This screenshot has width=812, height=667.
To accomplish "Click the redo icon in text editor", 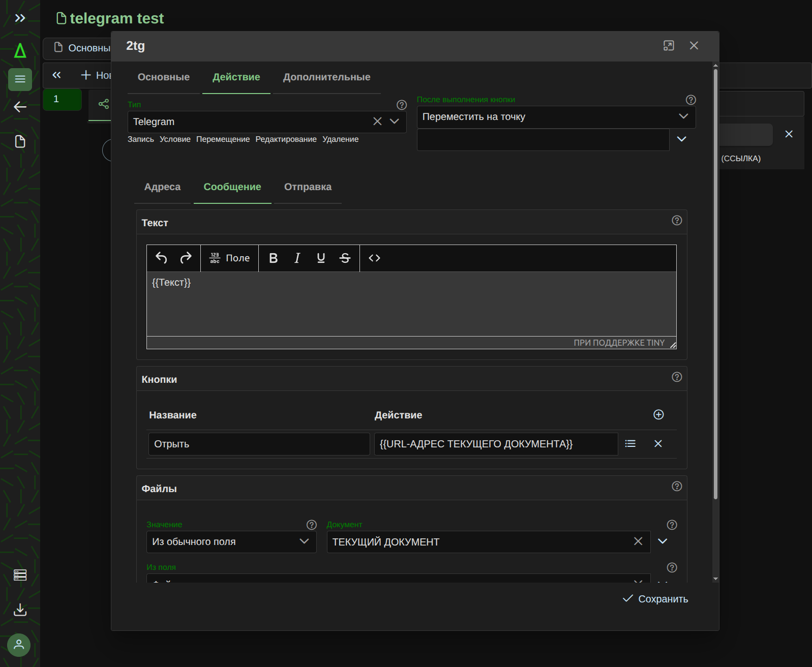I will click(x=186, y=258).
